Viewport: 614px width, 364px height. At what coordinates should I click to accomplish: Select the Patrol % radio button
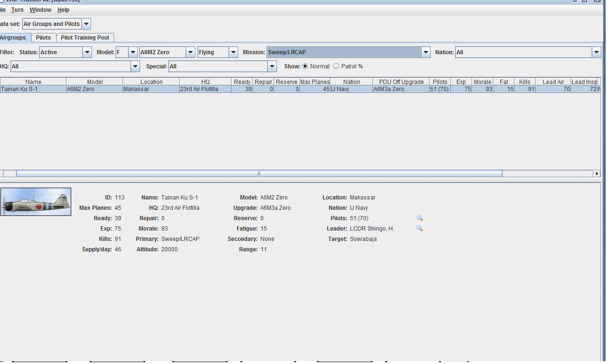coord(336,66)
